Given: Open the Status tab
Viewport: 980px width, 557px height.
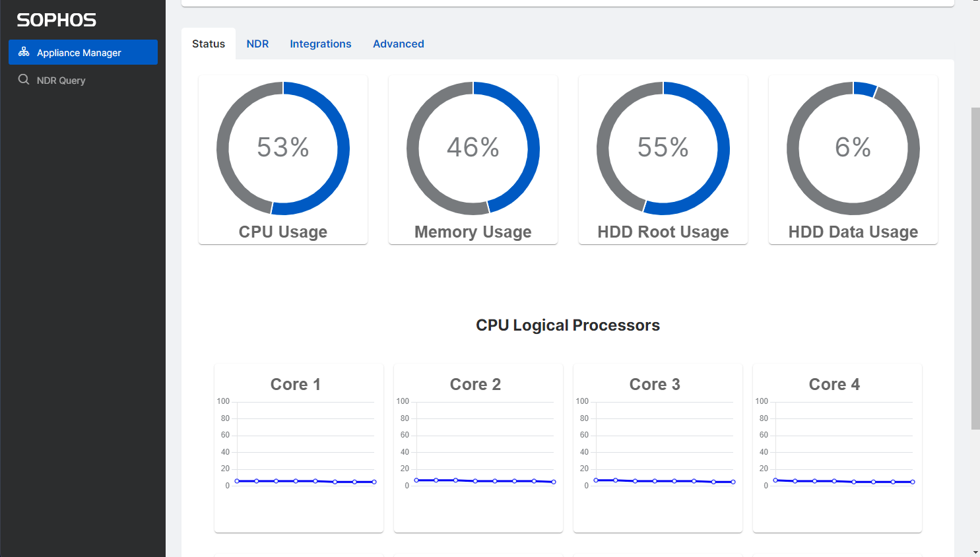Looking at the screenshot, I should pos(209,44).
